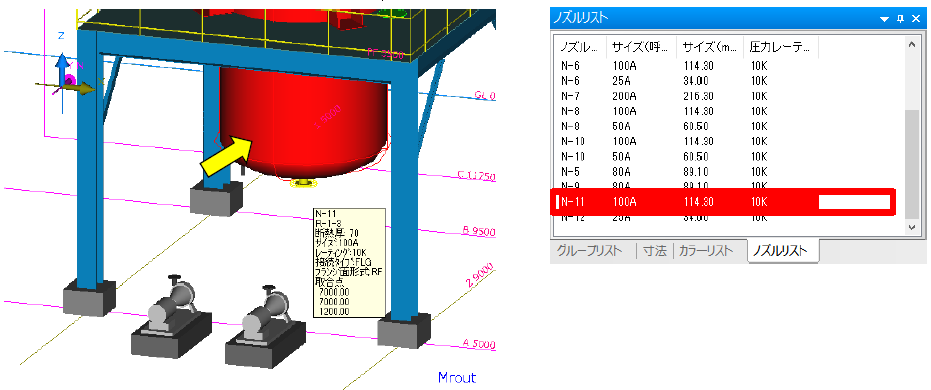Image resolution: width=931 pixels, height=390 pixels.
Task: Sort by the ノズル column header
Action: pos(581,47)
